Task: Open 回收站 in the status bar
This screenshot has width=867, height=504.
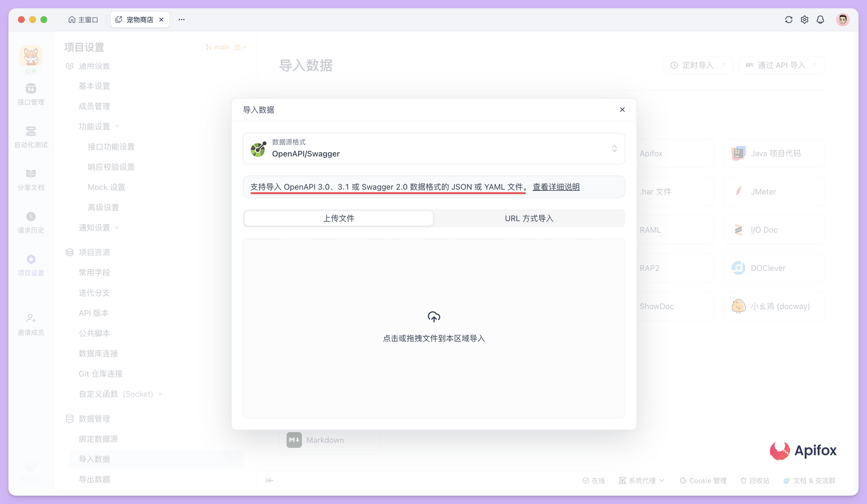Action: click(755, 480)
